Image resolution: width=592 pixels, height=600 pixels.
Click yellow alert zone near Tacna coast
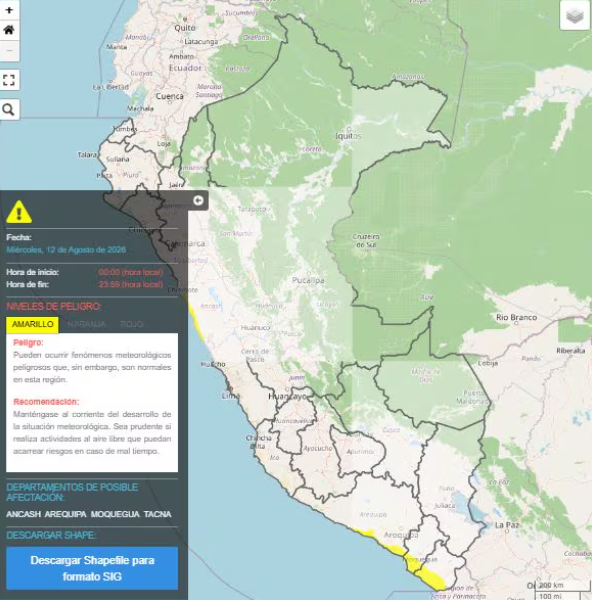[x=430, y=578]
